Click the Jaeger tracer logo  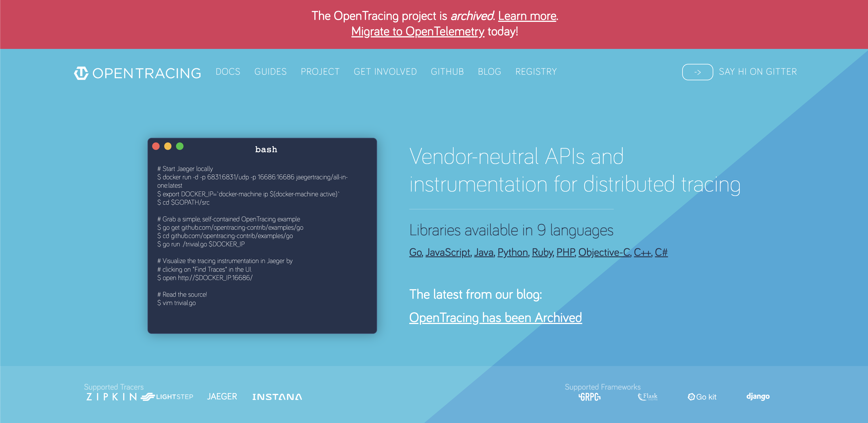[x=222, y=396]
